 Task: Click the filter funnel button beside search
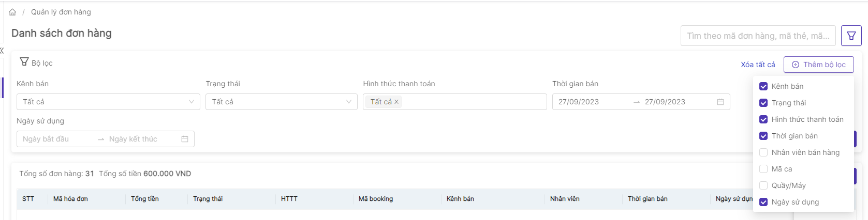click(x=851, y=36)
